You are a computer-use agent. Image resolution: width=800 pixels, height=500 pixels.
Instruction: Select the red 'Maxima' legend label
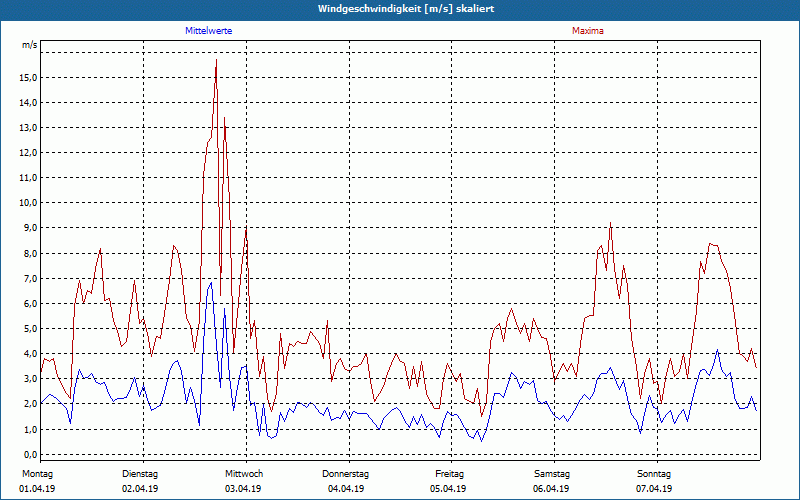588,31
